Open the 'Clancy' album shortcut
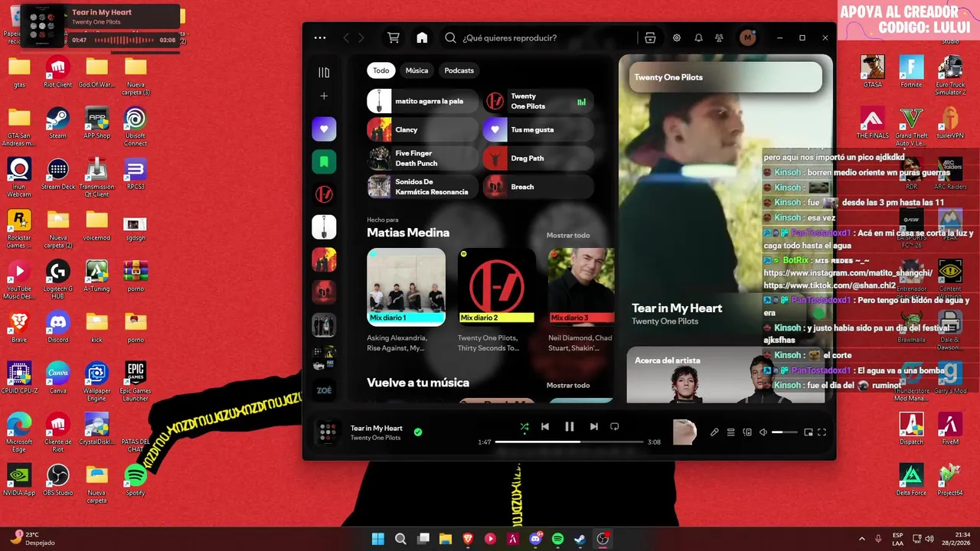 [423, 129]
